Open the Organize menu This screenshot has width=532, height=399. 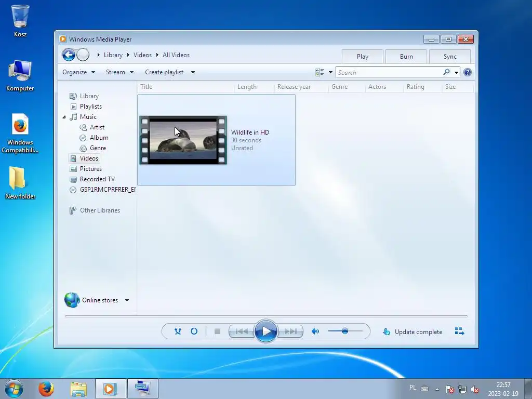coord(78,72)
